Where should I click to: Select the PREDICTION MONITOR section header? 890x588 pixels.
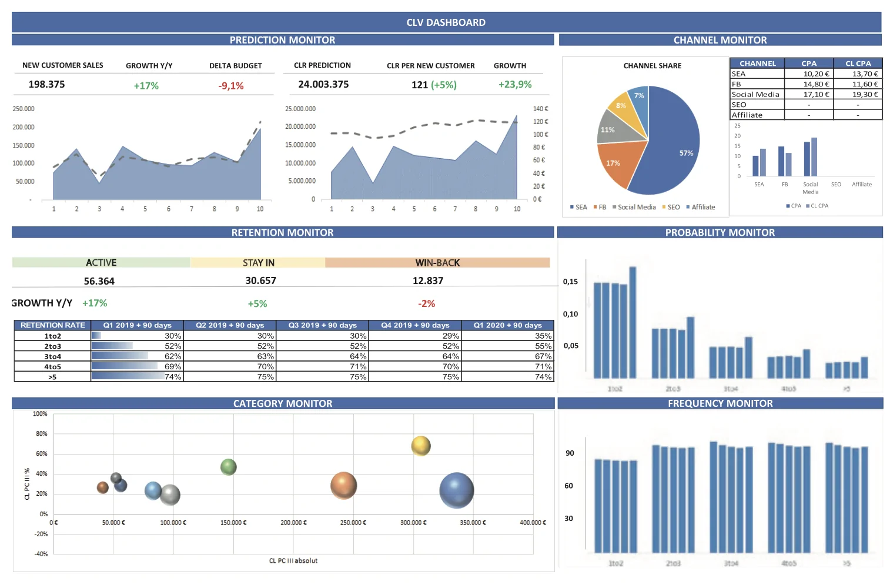[x=283, y=40]
